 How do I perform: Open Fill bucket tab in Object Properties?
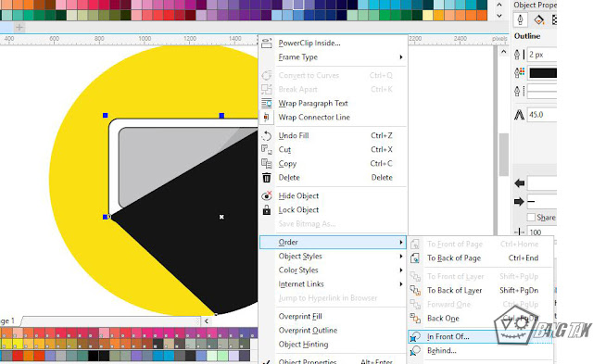(538, 19)
